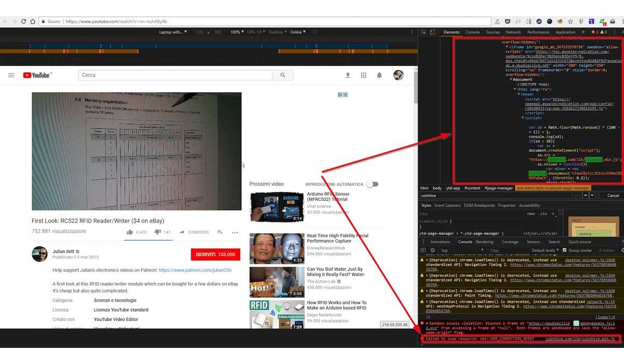Open YouTube video upload icon
The height and width of the screenshot is (364, 624).
(348, 75)
